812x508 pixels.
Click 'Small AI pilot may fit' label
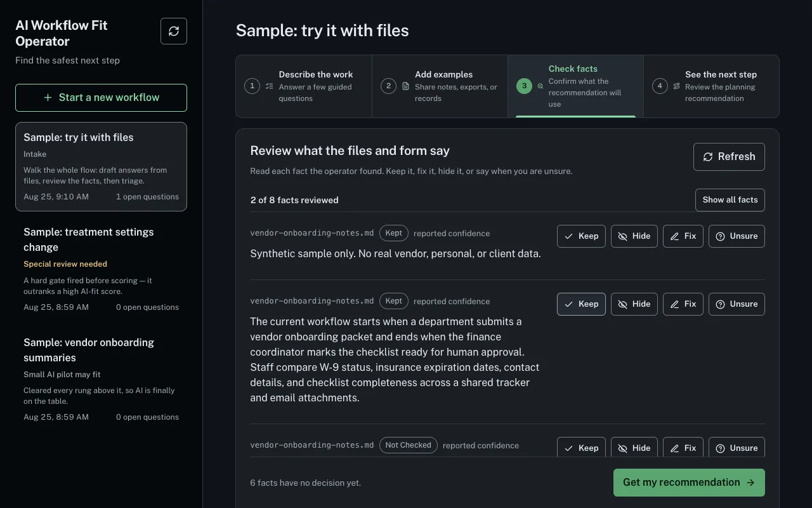click(x=62, y=375)
